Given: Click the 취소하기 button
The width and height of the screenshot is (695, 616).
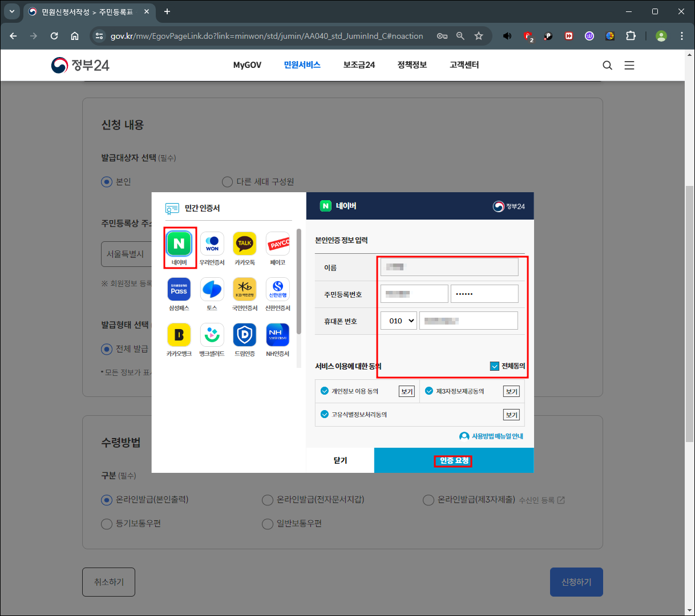Looking at the screenshot, I should (108, 582).
